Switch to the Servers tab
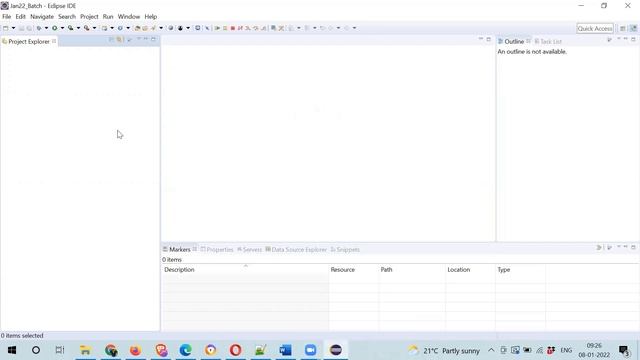Image resolution: width=640 pixels, height=360 pixels. point(249,249)
